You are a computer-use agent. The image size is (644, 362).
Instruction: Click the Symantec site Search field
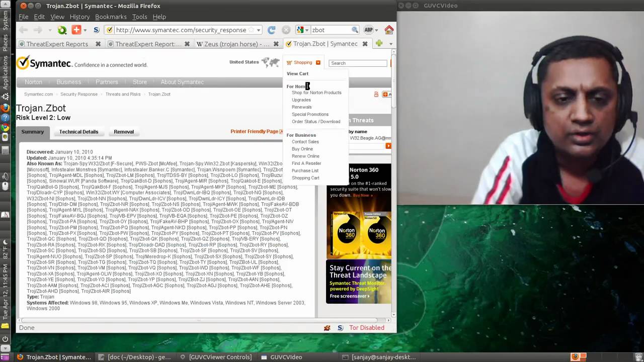click(358, 63)
